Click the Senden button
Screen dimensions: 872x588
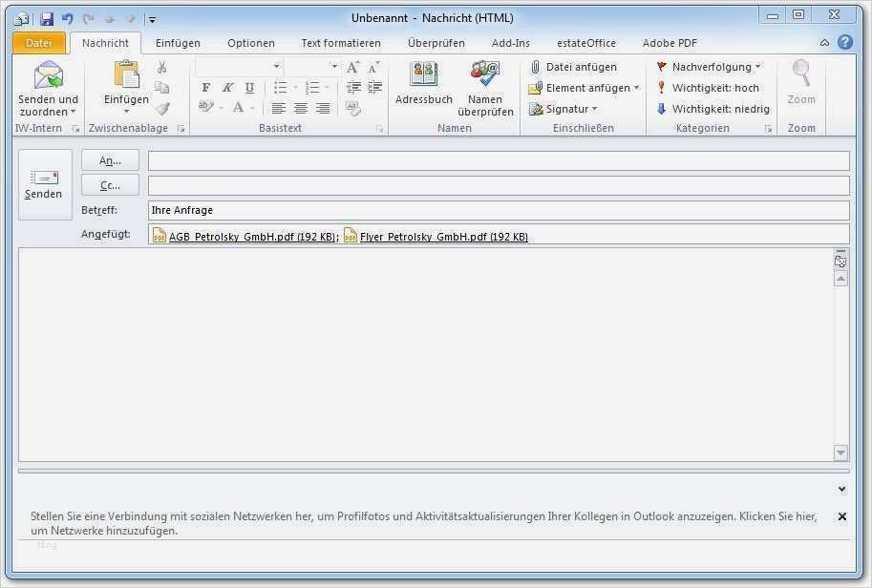click(x=45, y=184)
